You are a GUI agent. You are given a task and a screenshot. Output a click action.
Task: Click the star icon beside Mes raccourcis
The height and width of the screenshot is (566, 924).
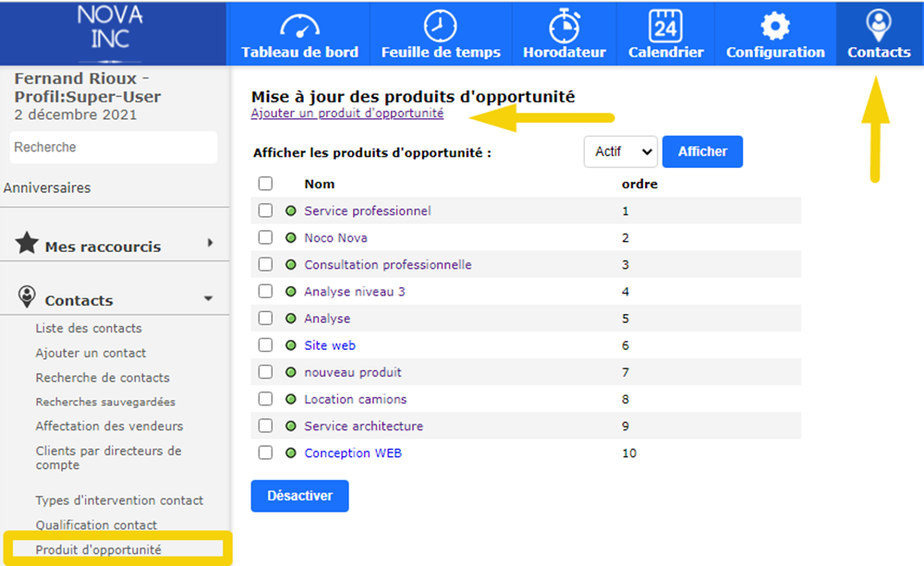27,244
